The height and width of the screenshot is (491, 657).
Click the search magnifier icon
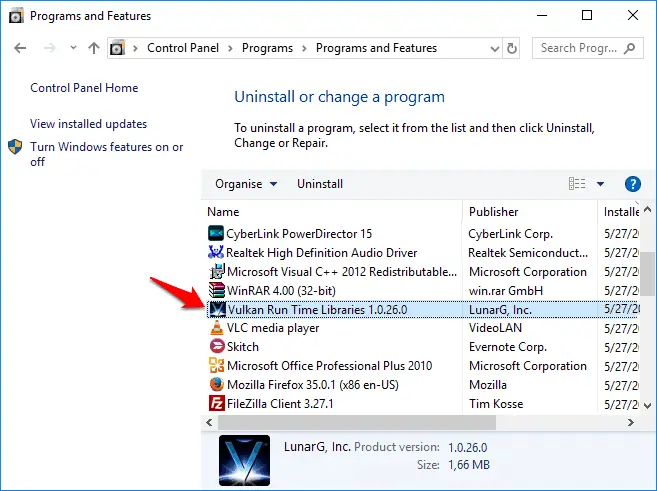pos(629,48)
